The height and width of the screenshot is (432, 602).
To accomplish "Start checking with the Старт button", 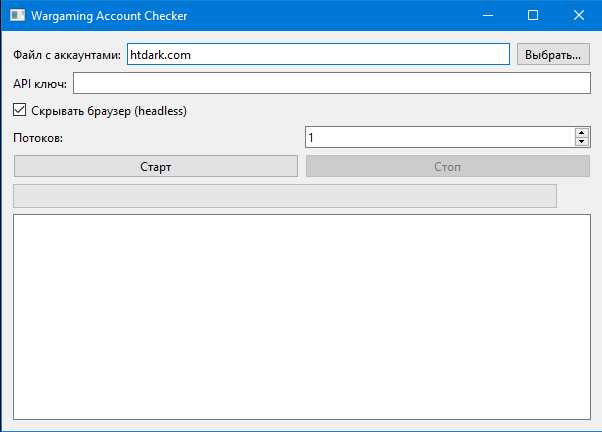I will [x=155, y=166].
